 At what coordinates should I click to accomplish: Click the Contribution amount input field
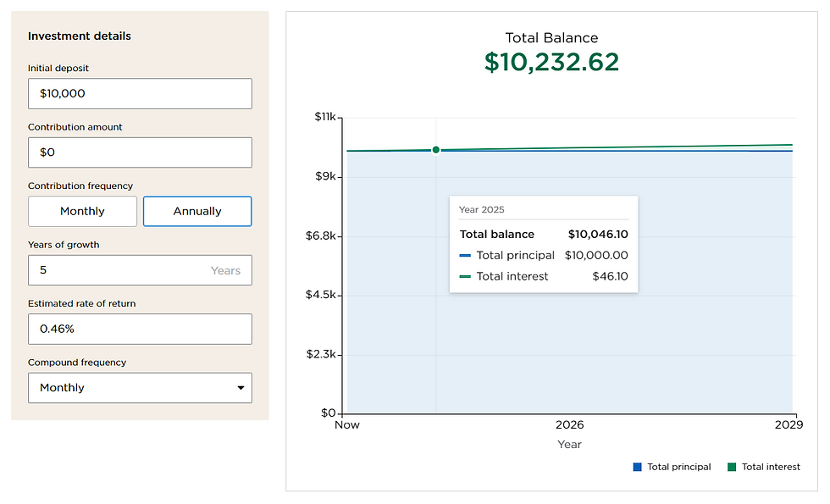pos(140,152)
